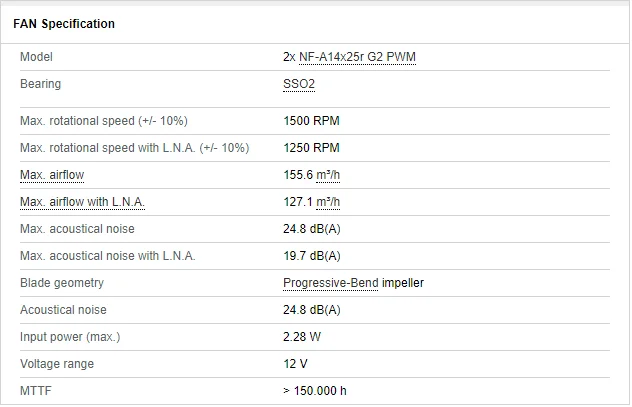Click the Max. airflow with L.N.A. label
The height and width of the screenshot is (407, 632).
coord(83,202)
